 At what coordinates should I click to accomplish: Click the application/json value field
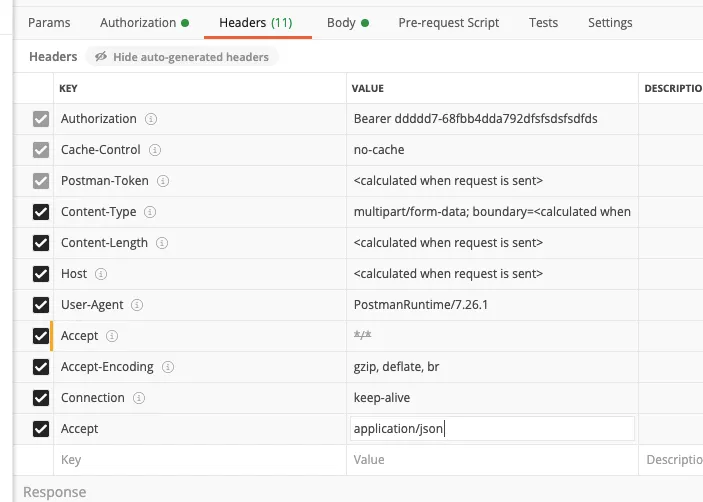pyautogui.click(x=492, y=429)
